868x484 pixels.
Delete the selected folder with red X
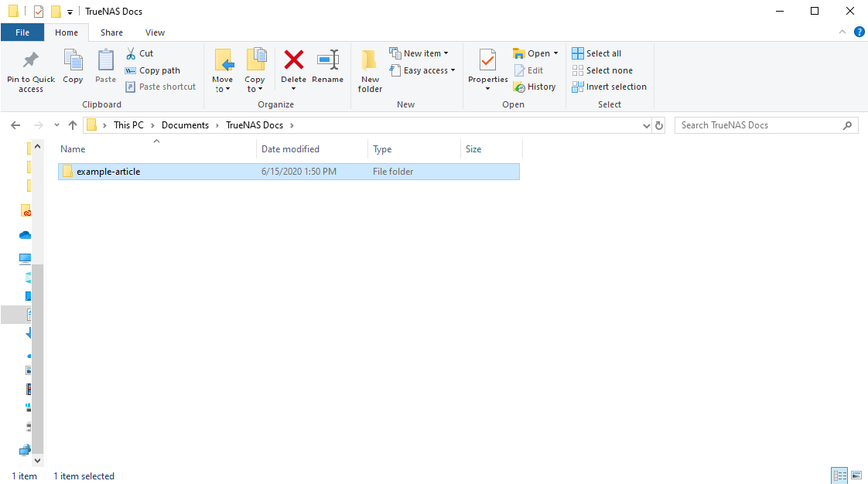click(293, 60)
